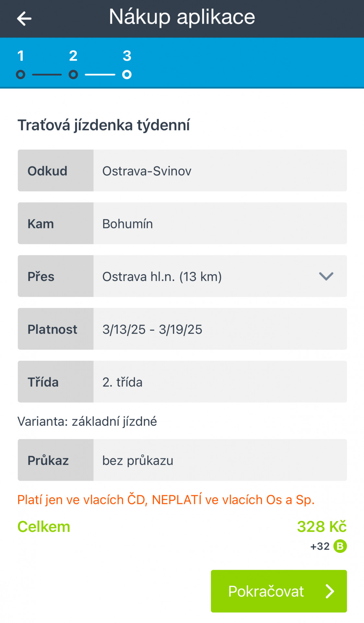Expand the Přes route dropdown chevron
Image resolution: width=364 pixels, height=623 pixels.
click(326, 276)
